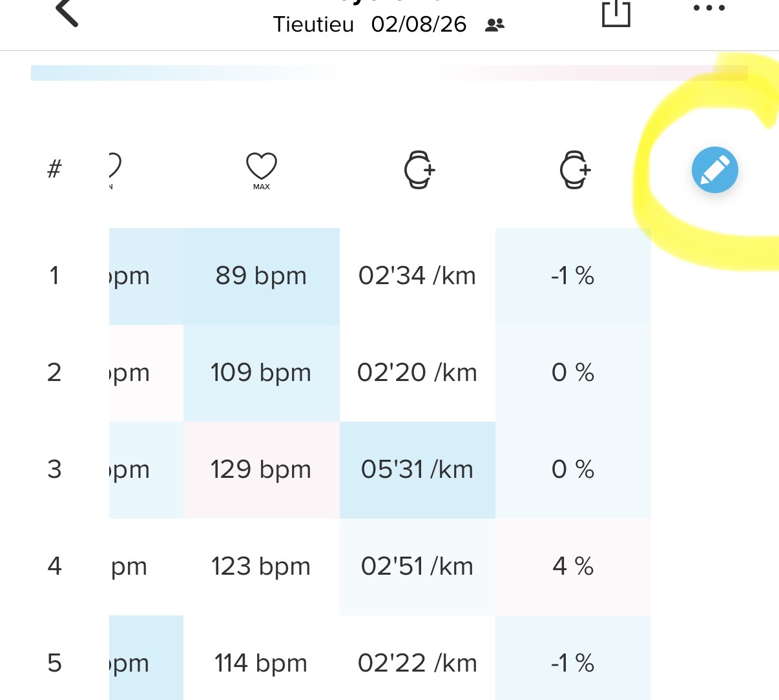
Task: Tap the second watch-plus column icon above percentages
Action: click(x=574, y=170)
